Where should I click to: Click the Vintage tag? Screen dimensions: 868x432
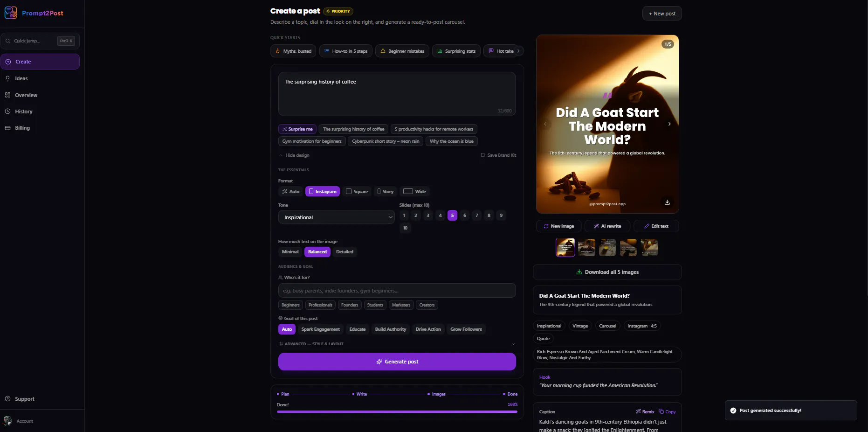(x=580, y=326)
